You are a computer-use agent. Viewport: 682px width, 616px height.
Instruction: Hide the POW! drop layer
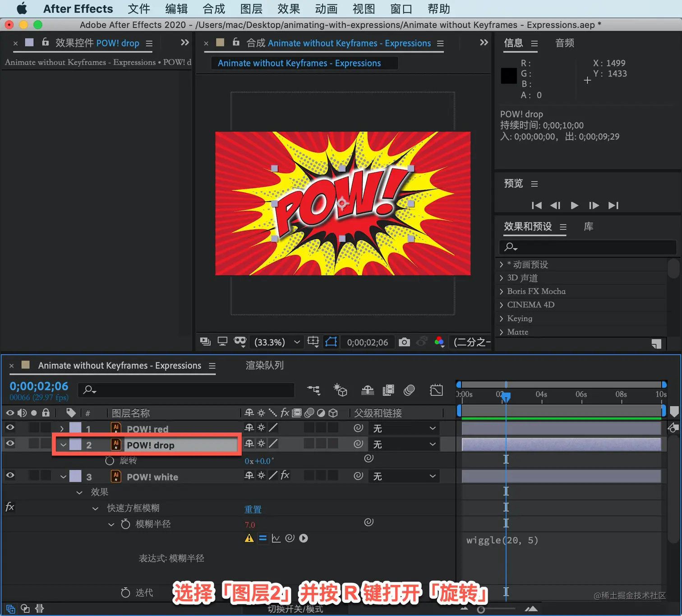pos(10,444)
